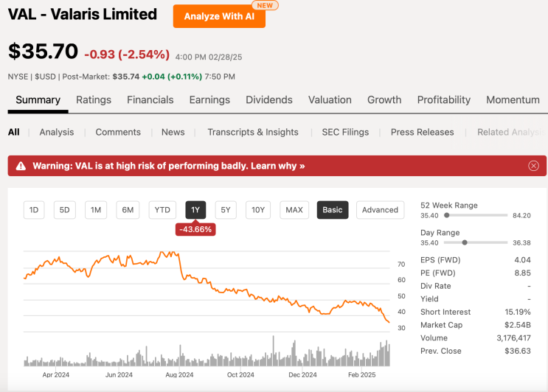Viewport: 548px width, 392px height.
Task: Switch chart range to 5Y
Action: tap(226, 210)
